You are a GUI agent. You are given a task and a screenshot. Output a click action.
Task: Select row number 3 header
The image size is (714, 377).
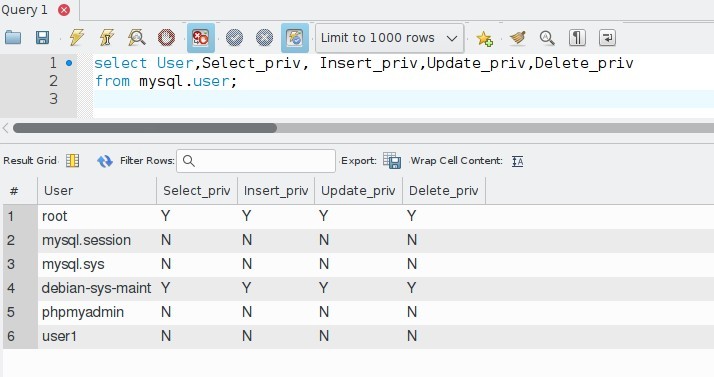point(20,265)
